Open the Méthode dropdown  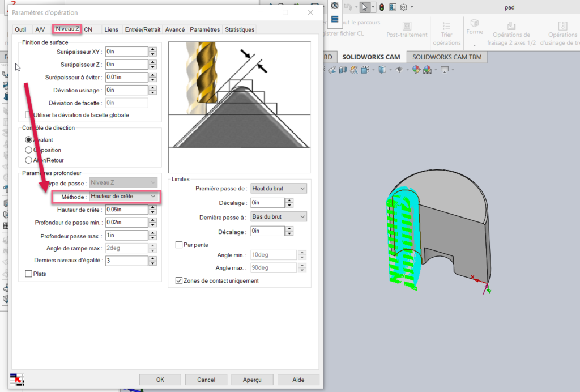(123, 196)
